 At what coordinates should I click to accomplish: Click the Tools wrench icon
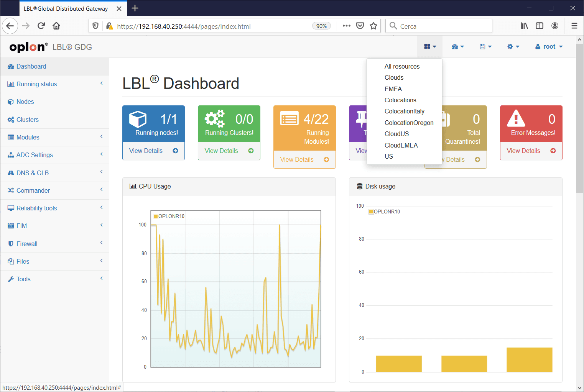click(11, 279)
